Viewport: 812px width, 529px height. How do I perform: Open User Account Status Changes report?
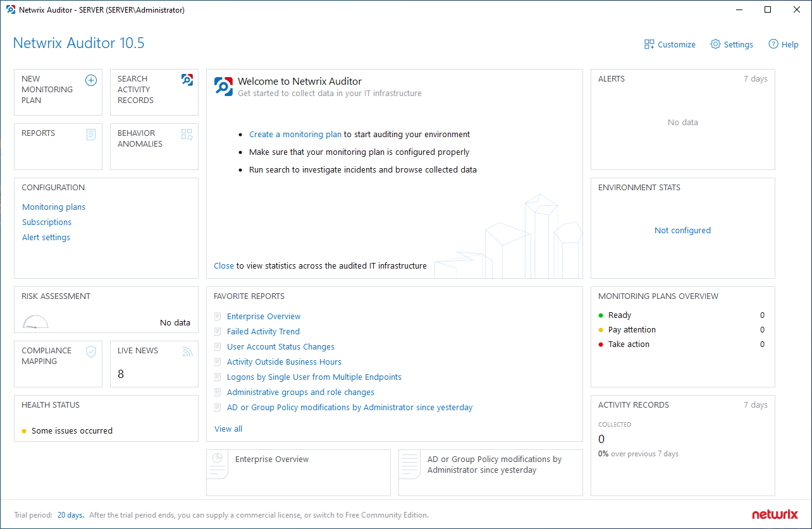click(281, 346)
